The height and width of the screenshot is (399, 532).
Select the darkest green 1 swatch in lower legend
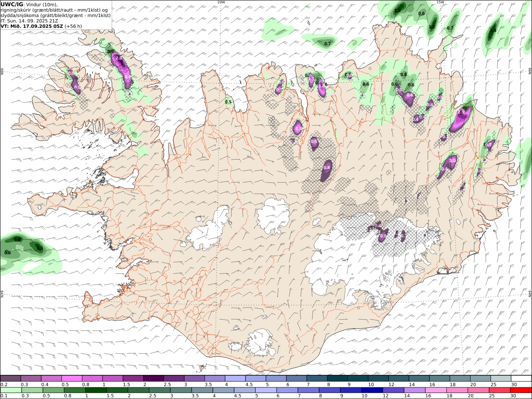point(96,390)
